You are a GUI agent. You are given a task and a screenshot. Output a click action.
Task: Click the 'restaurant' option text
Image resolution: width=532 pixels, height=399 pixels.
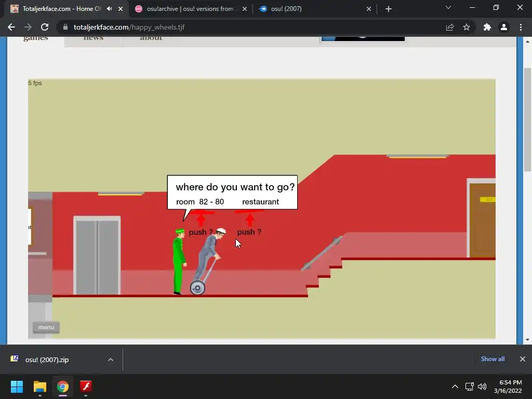click(261, 202)
